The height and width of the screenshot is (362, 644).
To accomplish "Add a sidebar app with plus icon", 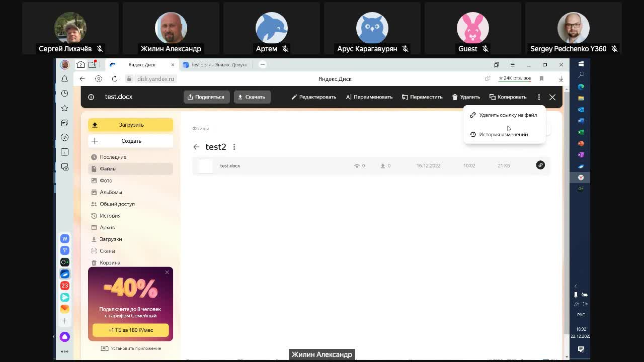I will coord(64,321).
